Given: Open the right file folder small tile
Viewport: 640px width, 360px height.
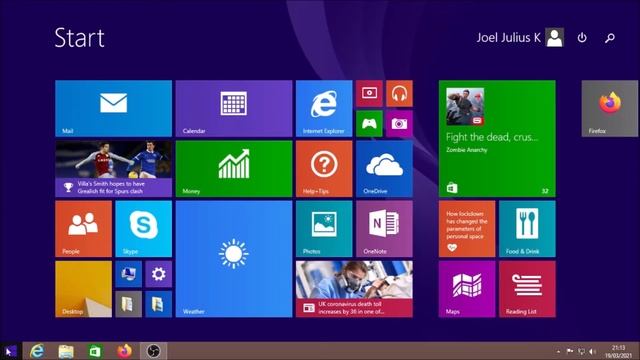Looking at the screenshot, I should coord(159,304).
